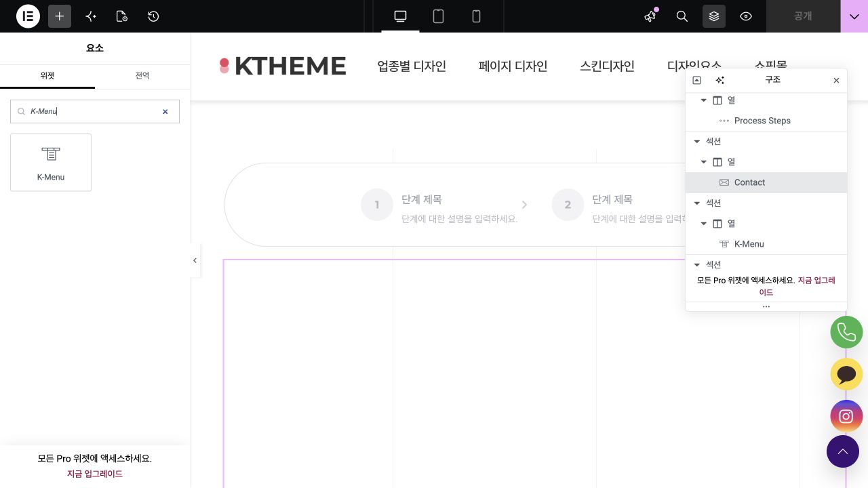
Task: Click the green phone floating button
Action: click(x=846, y=332)
